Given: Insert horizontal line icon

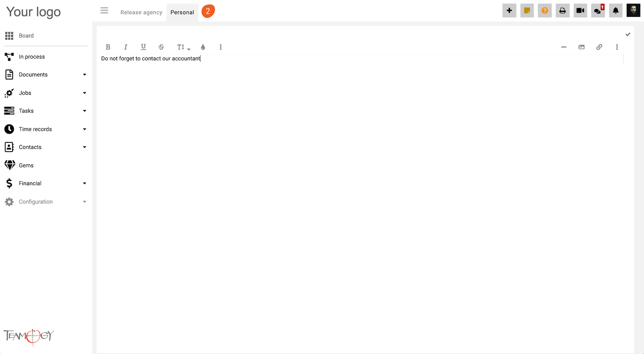Looking at the screenshot, I should (x=564, y=47).
